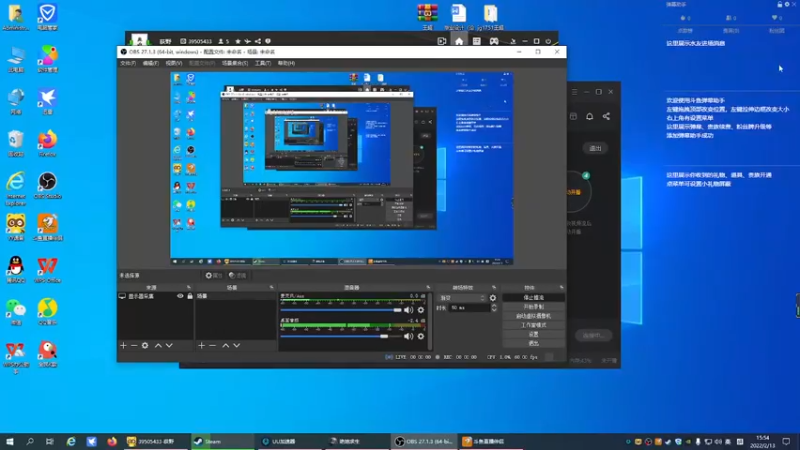The width and height of the screenshot is (800, 450).
Task: Adjust the desktop audio volume slider
Action: [x=341, y=336]
